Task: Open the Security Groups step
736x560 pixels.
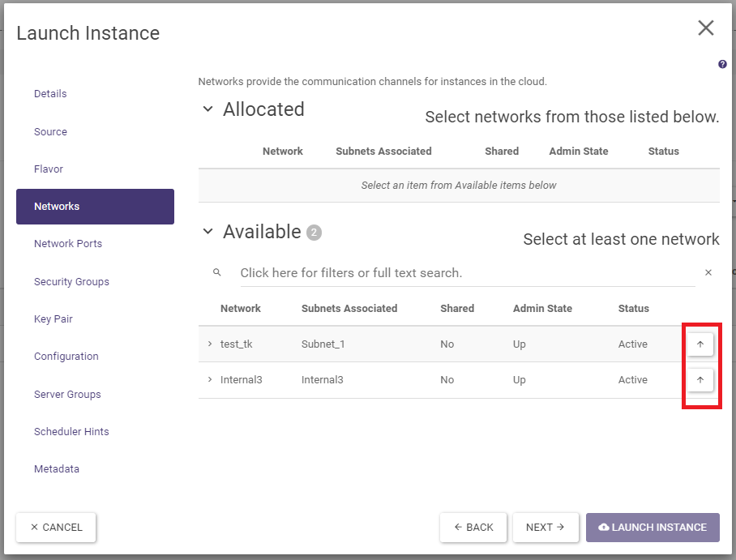Action: [x=71, y=282]
